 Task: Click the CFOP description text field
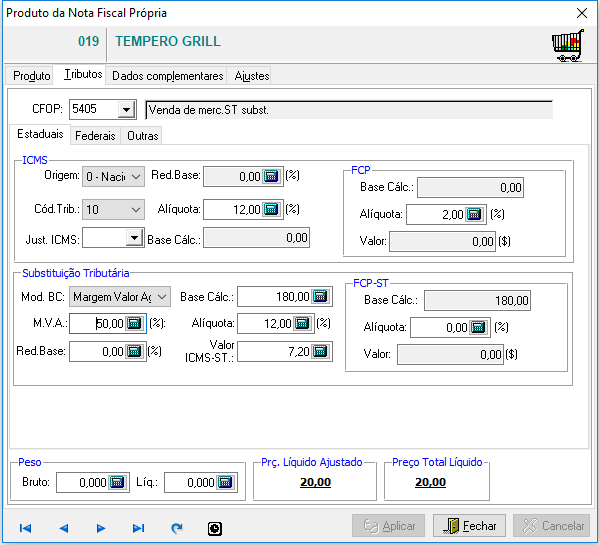[349, 110]
